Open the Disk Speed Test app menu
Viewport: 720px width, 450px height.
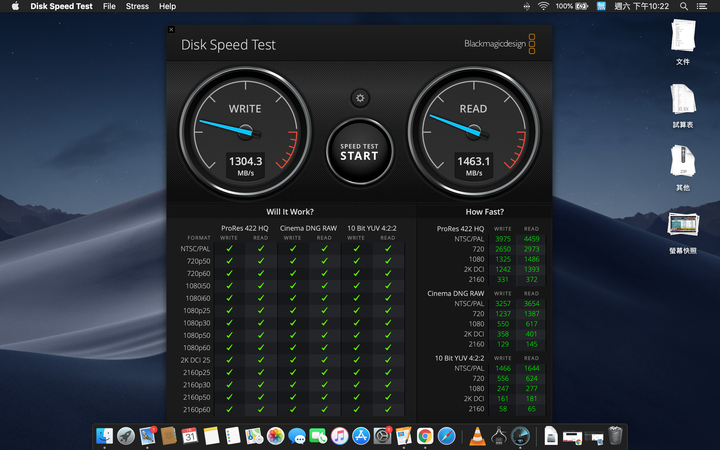62,6
